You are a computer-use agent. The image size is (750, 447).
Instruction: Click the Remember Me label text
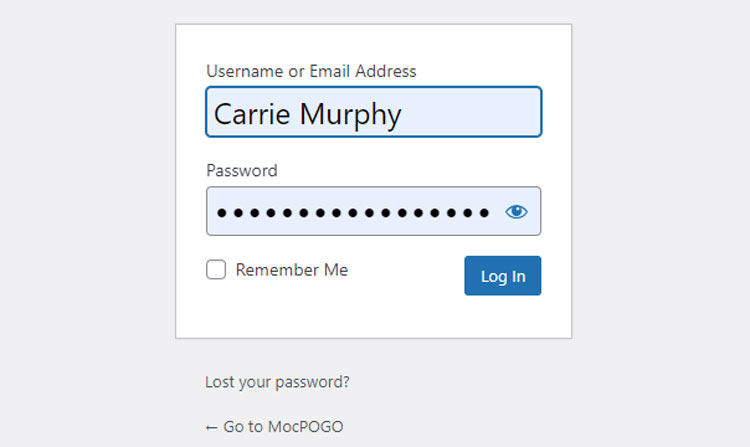pyautogui.click(x=291, y=270)
